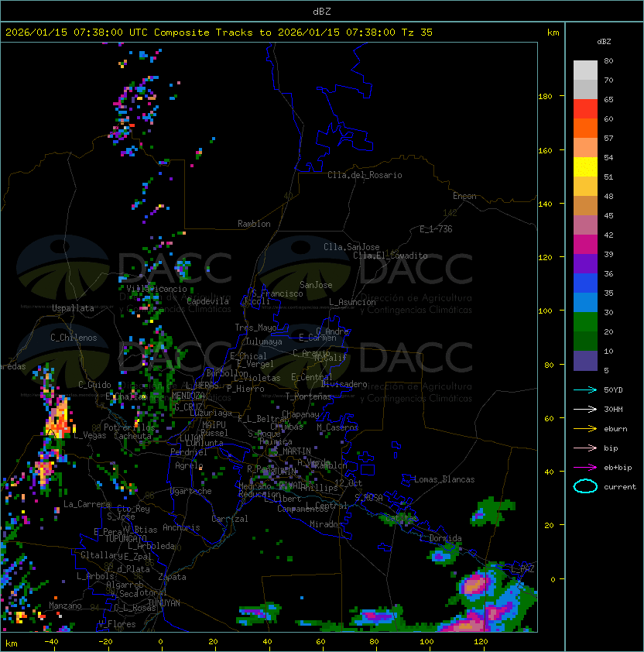Select the magenta 39–42 dBZ color swatch
Screen dimensions: 644x652
point(585,245)
